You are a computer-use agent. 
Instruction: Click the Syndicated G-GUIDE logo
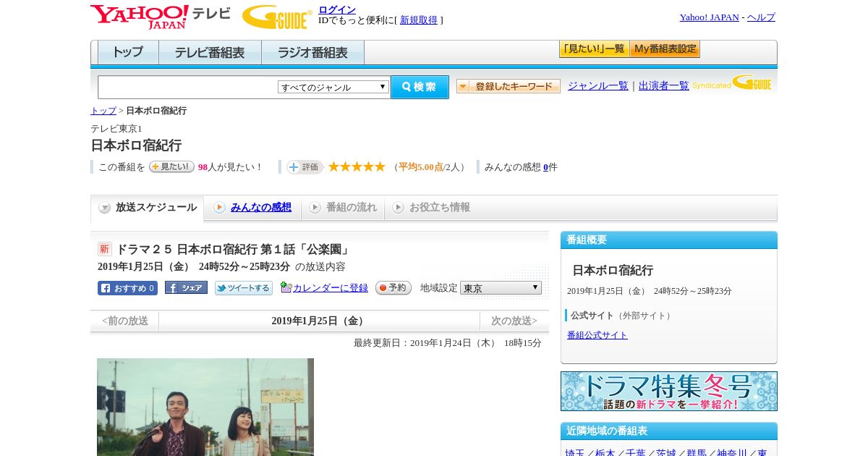pyautogui.click(x=731, y=83)
